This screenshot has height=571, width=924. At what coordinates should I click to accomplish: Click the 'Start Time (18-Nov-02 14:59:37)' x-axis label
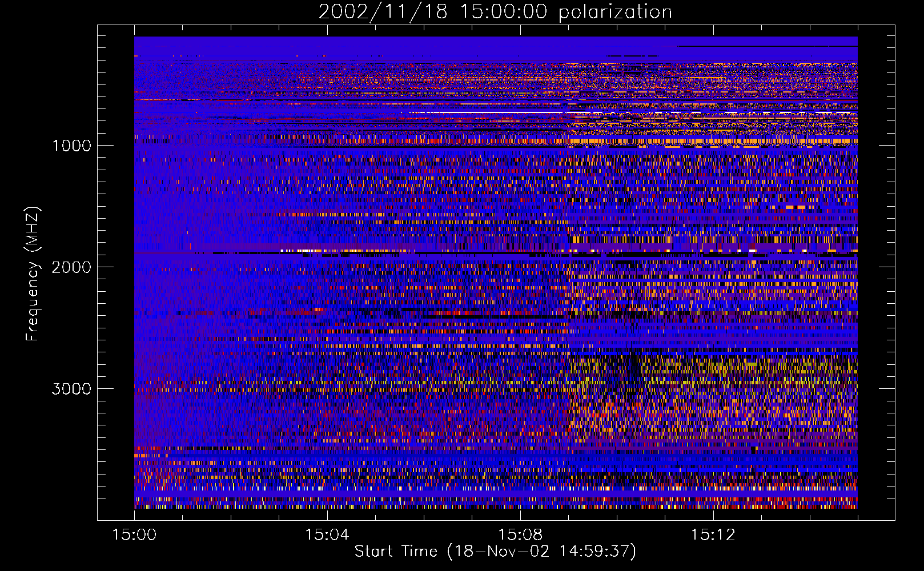coord(495,552)
